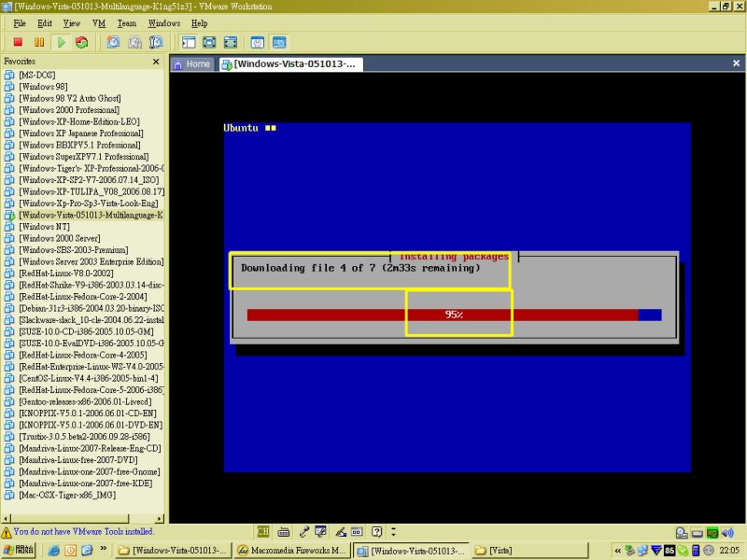Screen dimensions: 747x560
Task: Open the Help menu
Action: pos(200,23)
